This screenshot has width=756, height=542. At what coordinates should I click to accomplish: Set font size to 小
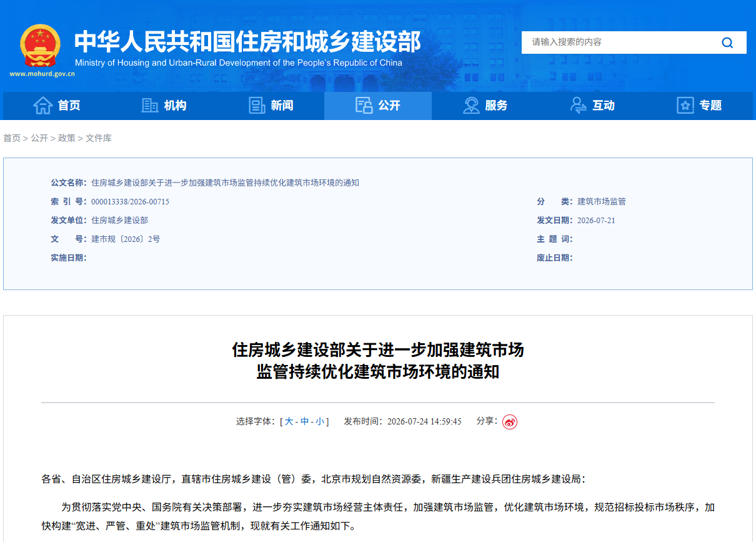pos(320,422)
